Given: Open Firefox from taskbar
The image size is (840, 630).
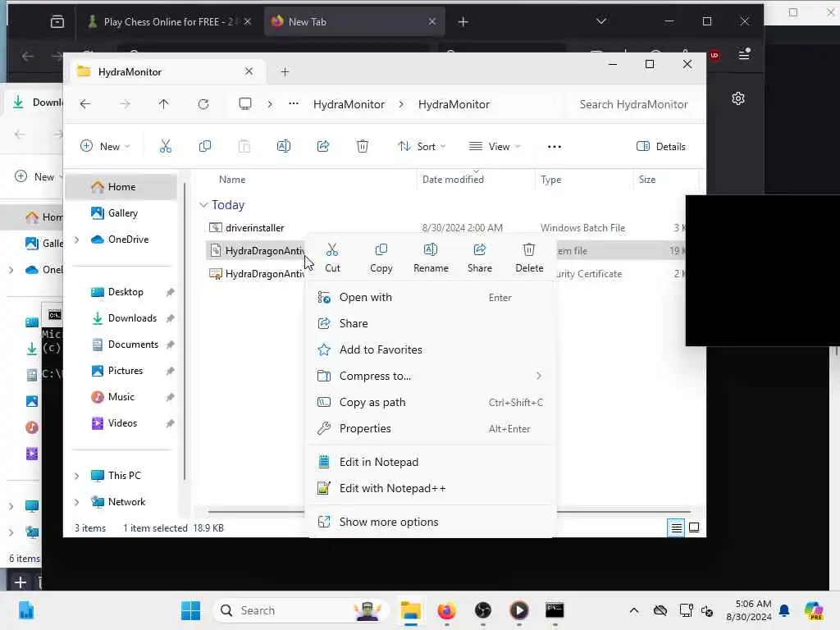Looking at the screenshot, I should point(446,610).
